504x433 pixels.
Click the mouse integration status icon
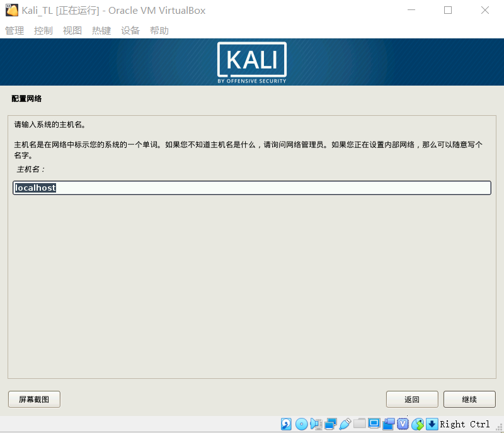click(418, 424)
